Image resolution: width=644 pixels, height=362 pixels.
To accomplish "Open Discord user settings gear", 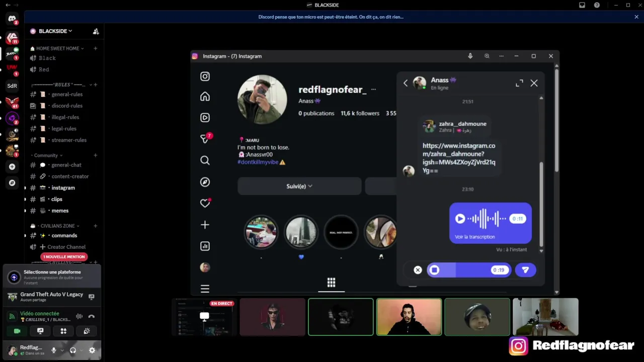I will 92,350.
